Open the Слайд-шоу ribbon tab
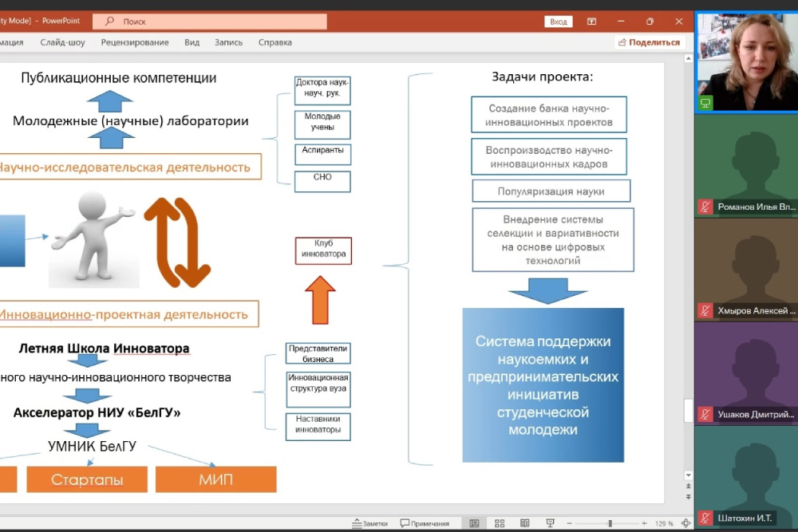The image size is (798, 532). pos(62,42)
